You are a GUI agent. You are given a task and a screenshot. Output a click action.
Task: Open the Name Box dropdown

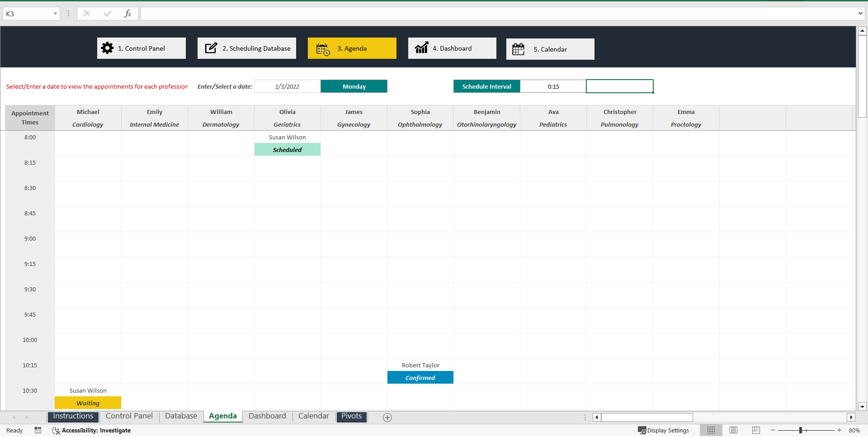[x=56, y=13]
